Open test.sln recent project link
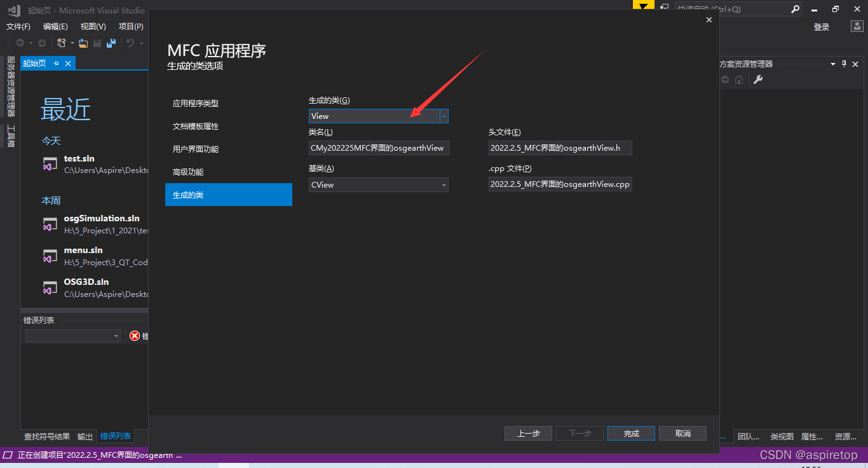 click(79, 158)
